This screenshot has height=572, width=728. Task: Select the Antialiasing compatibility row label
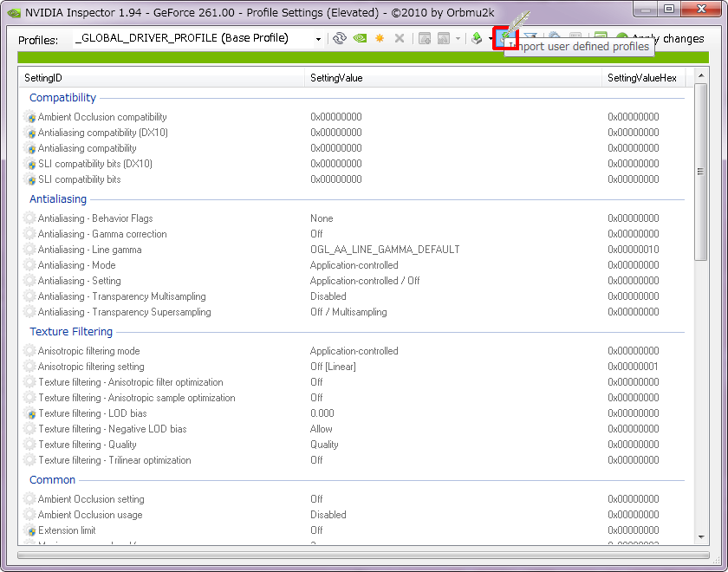point(88,148)
